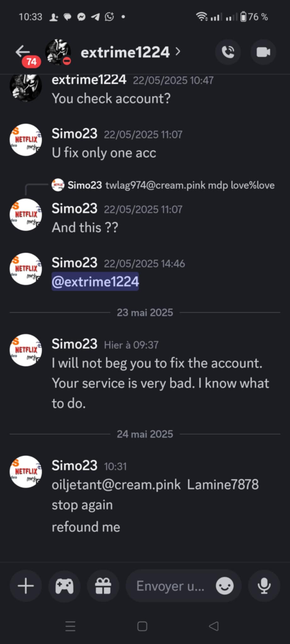Tap Simo23 avatar beside 'U fix only one acc'

click(26, 140)
